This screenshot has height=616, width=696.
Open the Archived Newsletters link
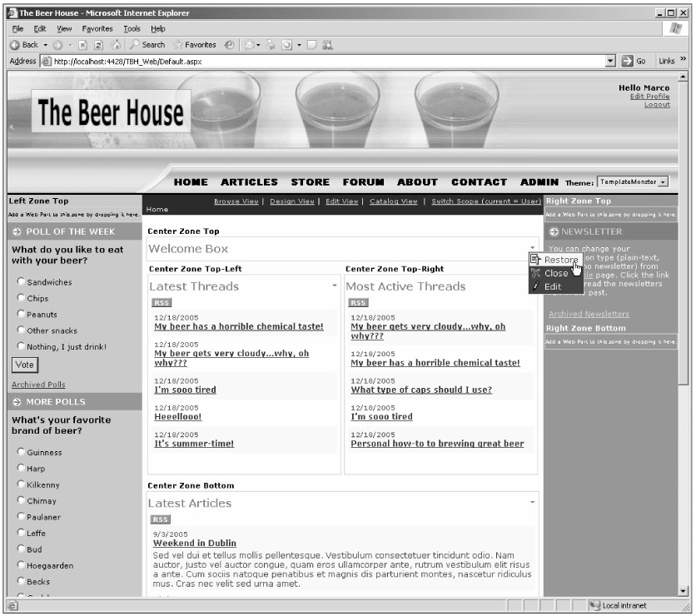[x=589, y=314]
